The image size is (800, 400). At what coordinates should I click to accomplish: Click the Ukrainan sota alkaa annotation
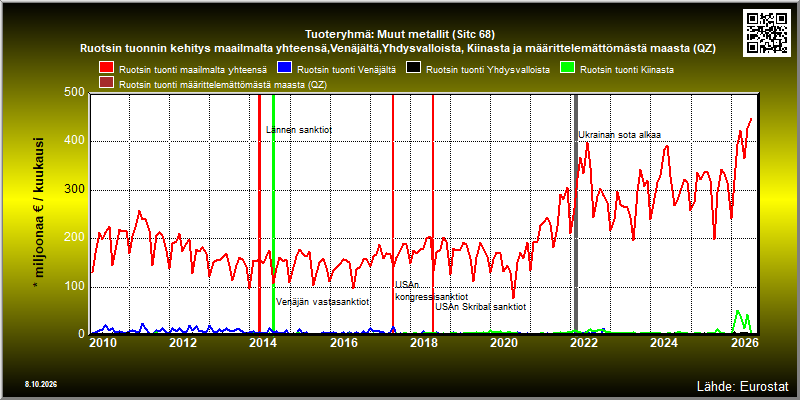pyautogui.click(x=619, y=135)
